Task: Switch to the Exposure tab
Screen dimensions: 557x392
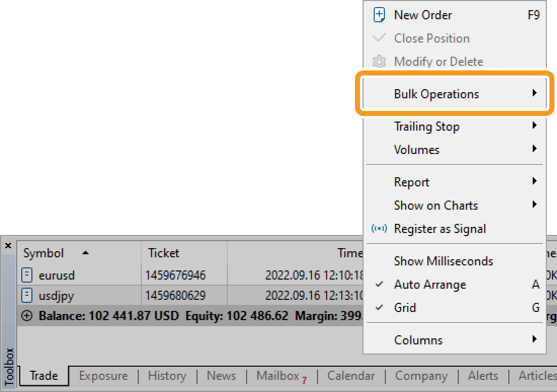Action: coord(103,376)
